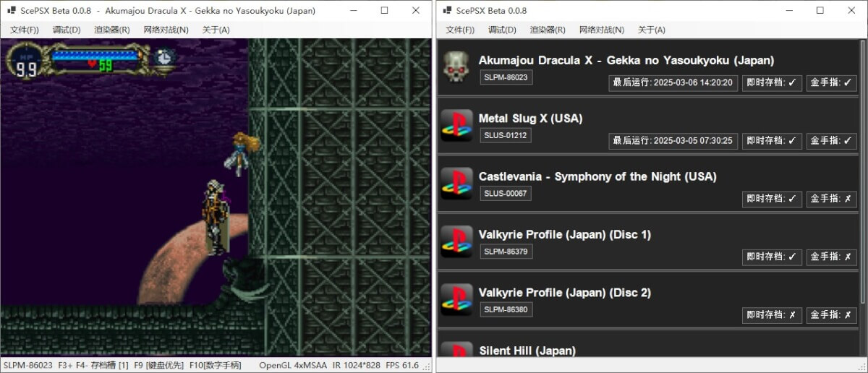Toggle 金手指 for Valkyrie Profile Disc 1

(832, 257)
